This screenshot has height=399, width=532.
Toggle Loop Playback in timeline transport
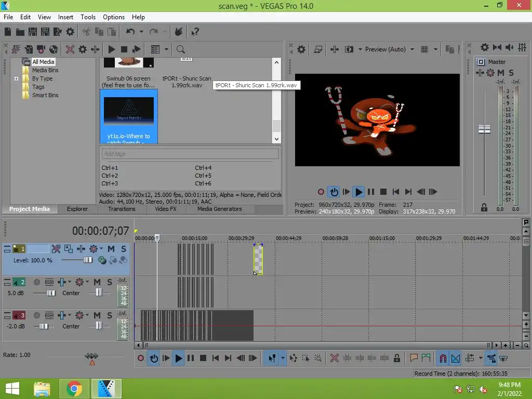154,358
